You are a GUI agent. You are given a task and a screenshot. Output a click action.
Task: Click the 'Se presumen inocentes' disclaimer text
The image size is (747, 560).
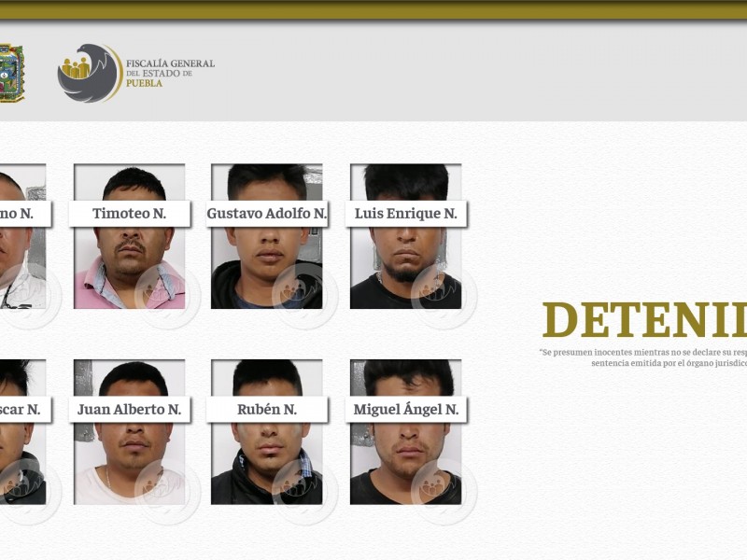(x=643, y=357)
